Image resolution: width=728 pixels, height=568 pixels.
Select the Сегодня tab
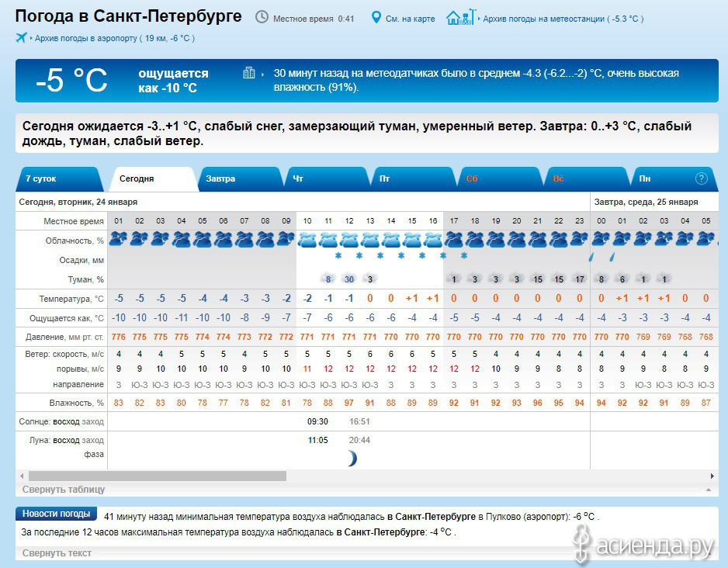(153, 179)
